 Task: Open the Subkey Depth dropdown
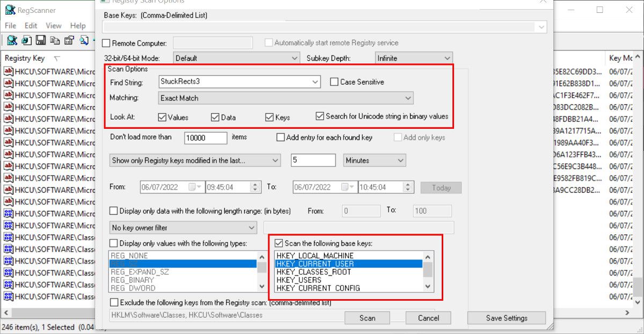[x=414, y=58]
